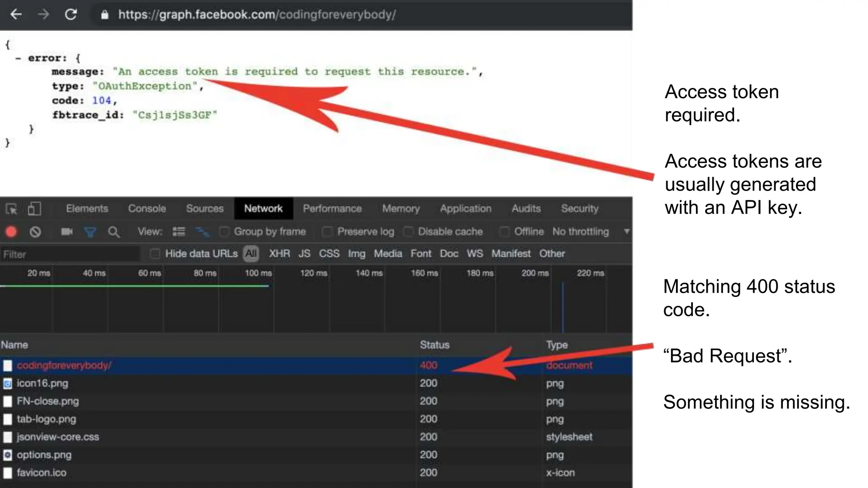The image size is (868, 488).
Task: Toggle the filter funnel icon
Action: tap(90, 232)
